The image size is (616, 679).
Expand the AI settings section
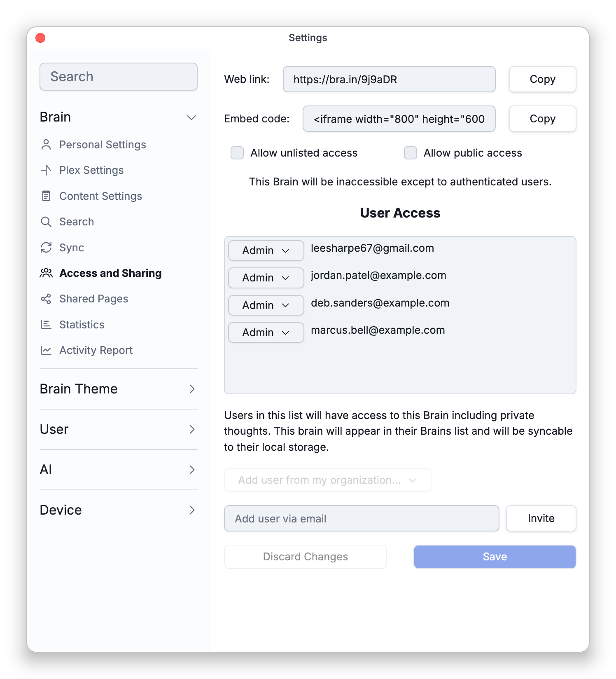click(x=119, y=470)
